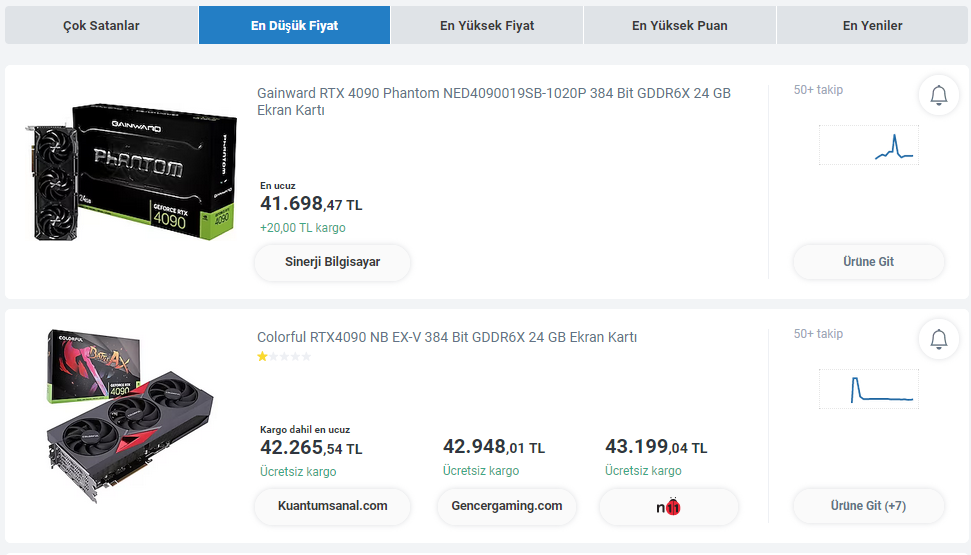971x555 pixels.
Task: View the Gainward price history chart
Action: (869, 145)
